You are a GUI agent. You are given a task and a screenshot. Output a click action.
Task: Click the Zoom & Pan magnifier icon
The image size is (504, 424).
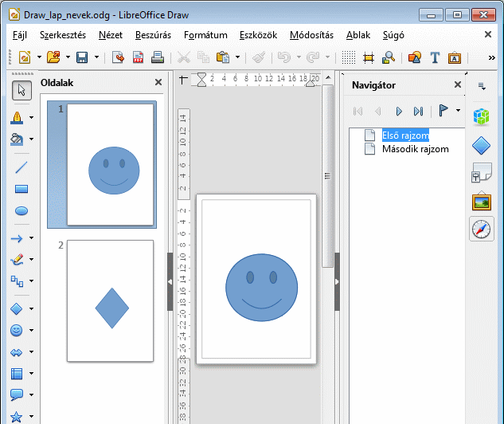389,57
